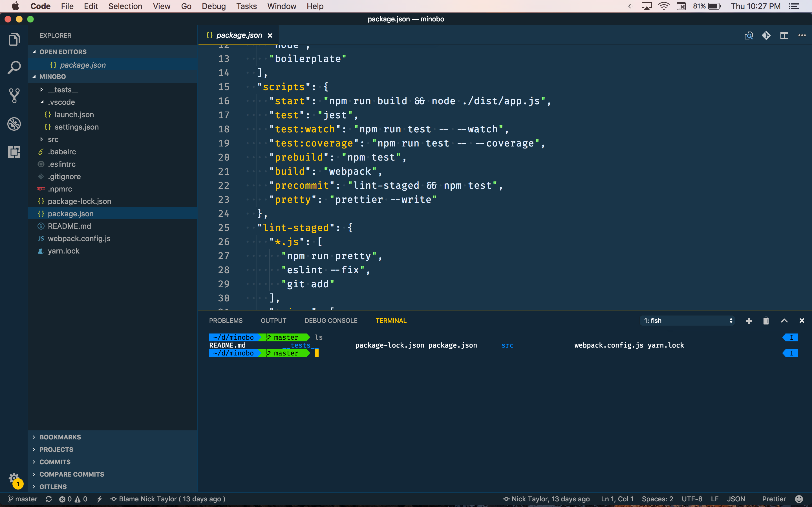Open the Debug menu in the menu bar
The height and width of the screenshot is (507, 812).
[x=214, y=6]
